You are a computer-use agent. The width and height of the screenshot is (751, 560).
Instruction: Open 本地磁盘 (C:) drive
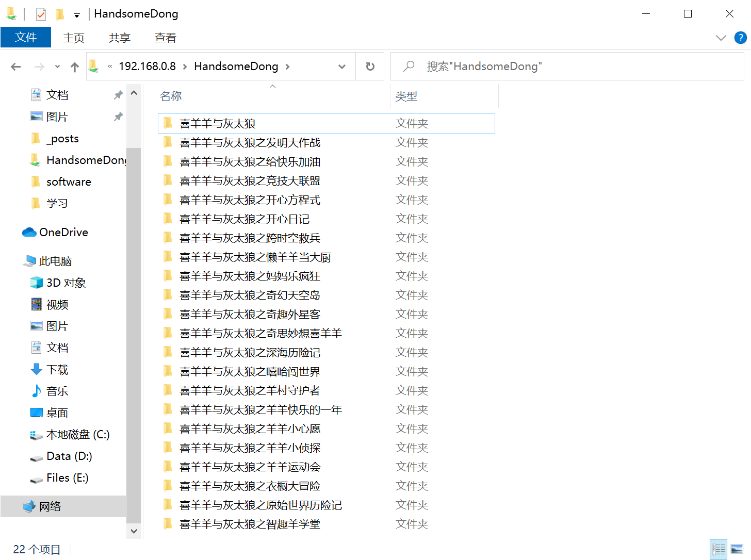(77, 435)
